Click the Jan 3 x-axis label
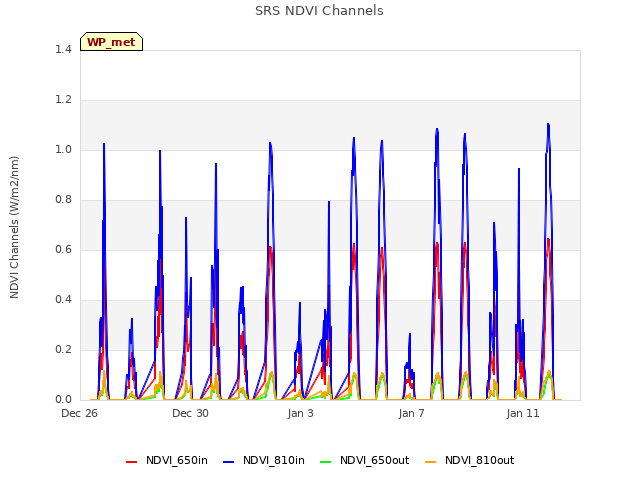Viewport: 640px width, 480px height. click(301, 413)
